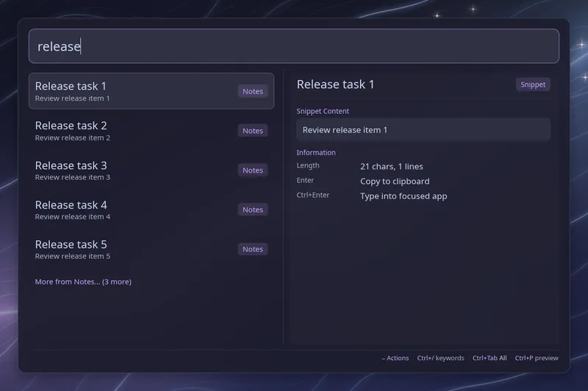Image resolution: width=588 pixels, height=391 pixels.
Task: Click the "Ctrl+Enter" shortcut label
Action: pos(313,195)
